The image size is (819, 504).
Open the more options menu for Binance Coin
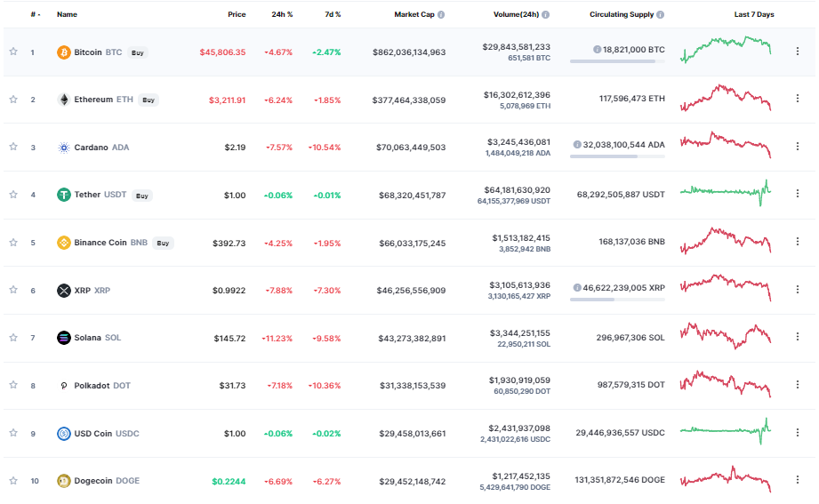click(x=798, y=241)
